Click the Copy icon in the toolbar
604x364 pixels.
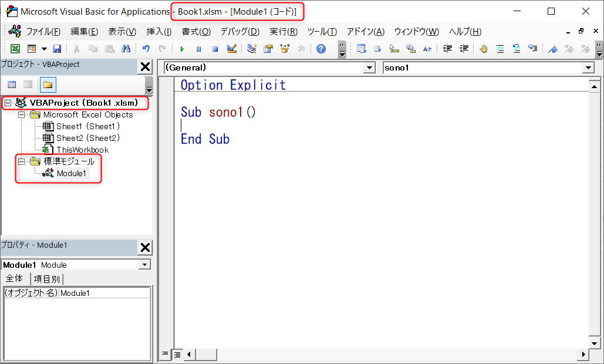[x=93, y=49]
